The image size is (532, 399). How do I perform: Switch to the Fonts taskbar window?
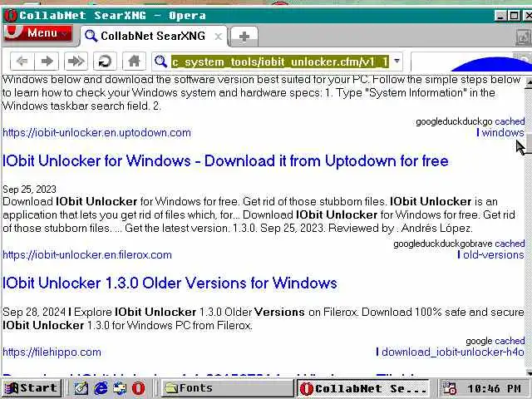[227, 388]
